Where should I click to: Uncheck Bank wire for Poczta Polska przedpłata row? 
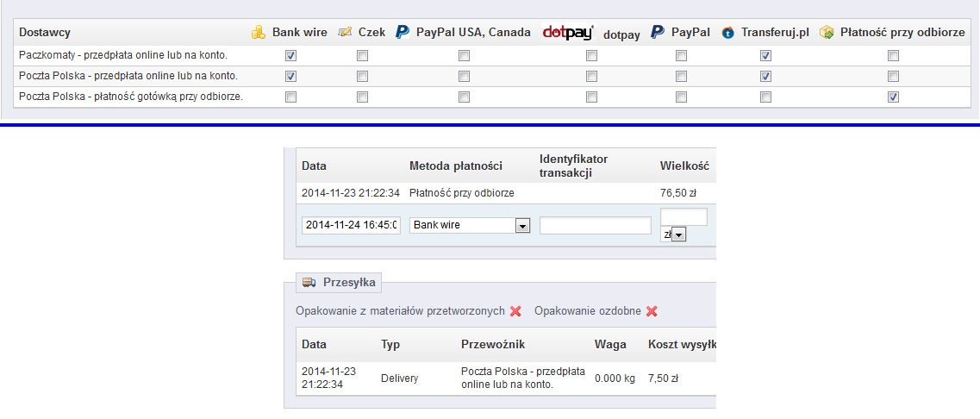tap(290, 77)
